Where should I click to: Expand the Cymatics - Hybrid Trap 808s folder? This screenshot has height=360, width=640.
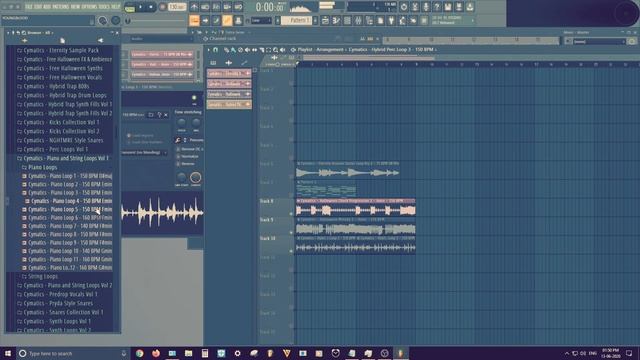pyautogui.click(x=56, y=86)
